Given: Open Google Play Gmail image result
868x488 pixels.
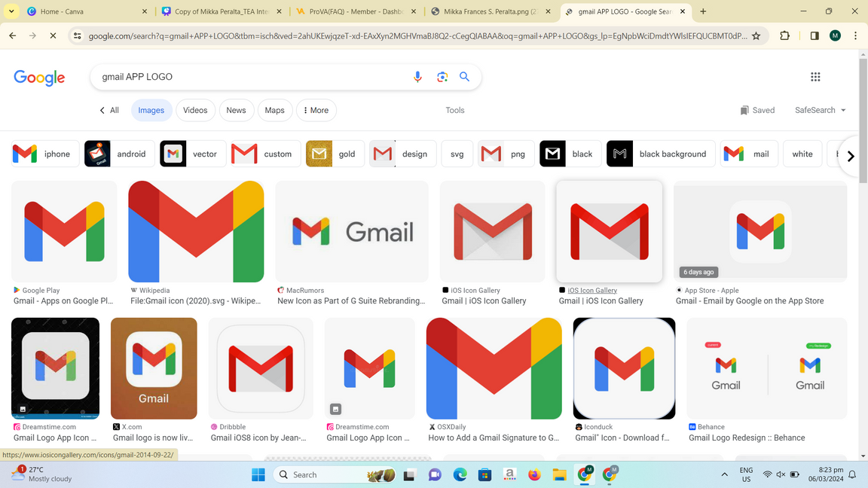Looking at the screenshot, I should 64,231.
